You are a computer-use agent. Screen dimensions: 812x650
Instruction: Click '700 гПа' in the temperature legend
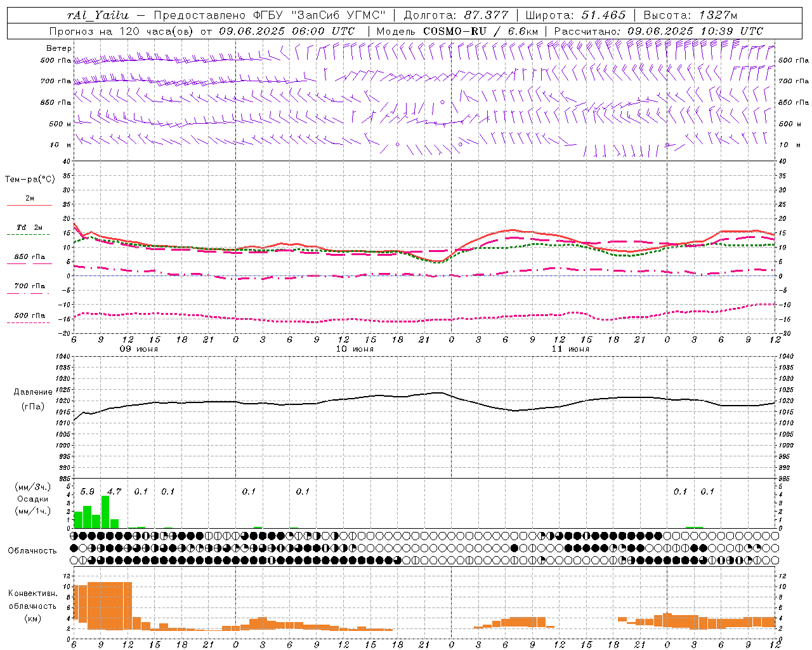pyautogui.click(x=30, y=286)
